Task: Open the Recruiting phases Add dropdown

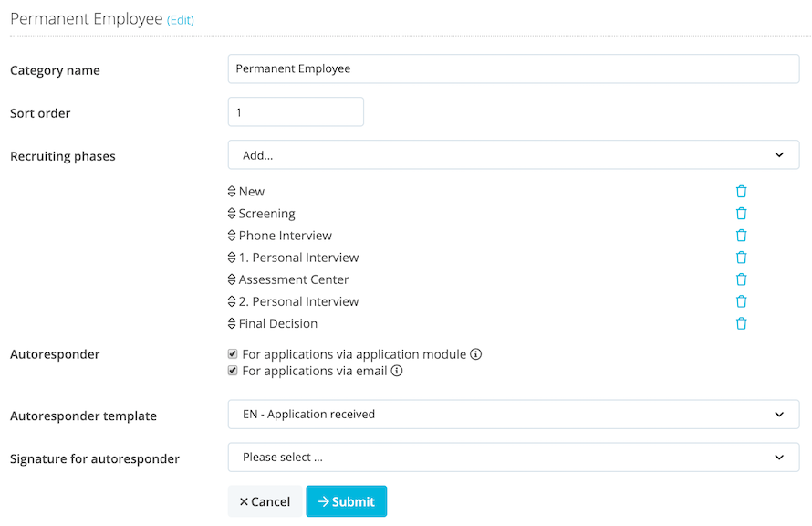Action: (513, 155)
